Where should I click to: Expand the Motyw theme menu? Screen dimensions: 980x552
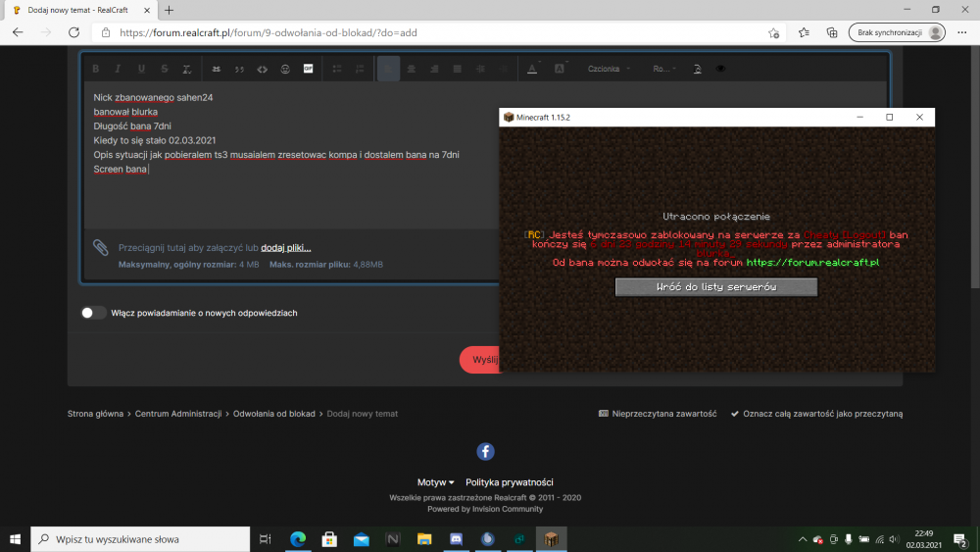pyautogui.click(x=436, y=482)
